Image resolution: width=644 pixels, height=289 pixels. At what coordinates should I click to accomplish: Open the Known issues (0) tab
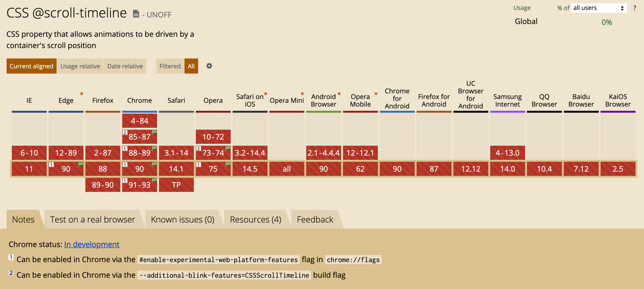click(x=182, y=220)
